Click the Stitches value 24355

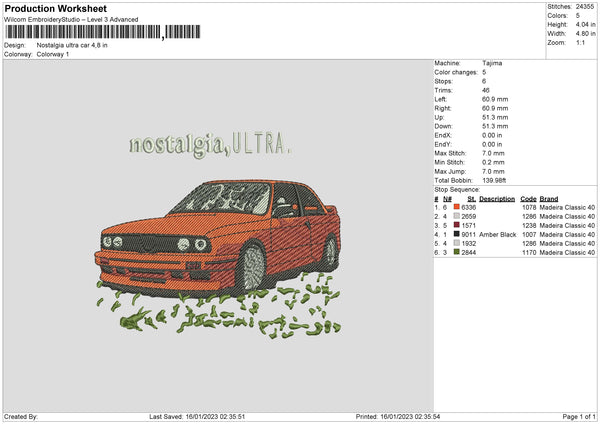click(585, 7)
